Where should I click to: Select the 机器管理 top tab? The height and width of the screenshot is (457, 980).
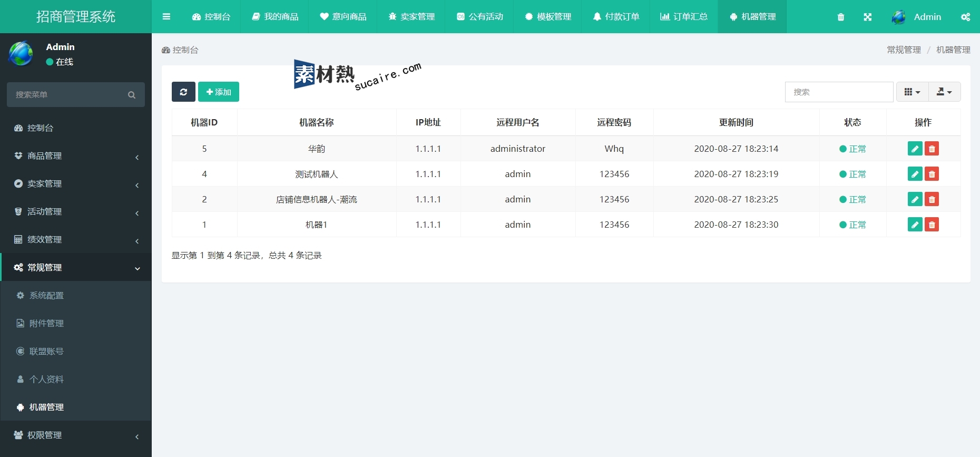click(x=752, y=17)
